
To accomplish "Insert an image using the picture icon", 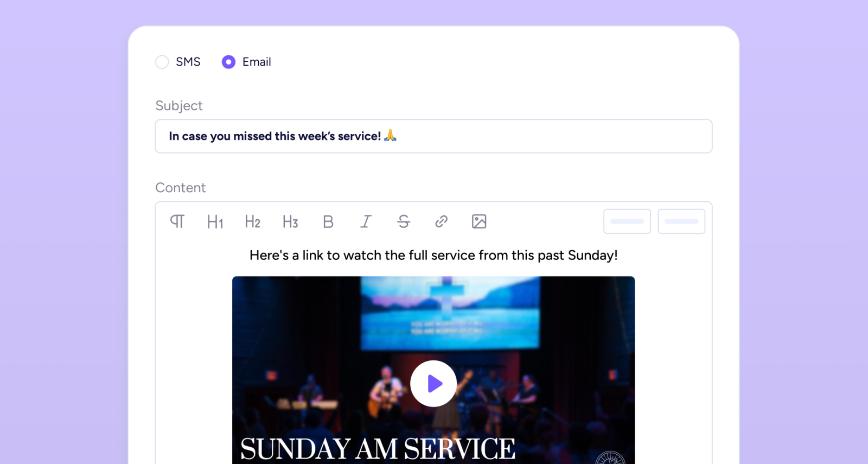I will tap(479, 221).
